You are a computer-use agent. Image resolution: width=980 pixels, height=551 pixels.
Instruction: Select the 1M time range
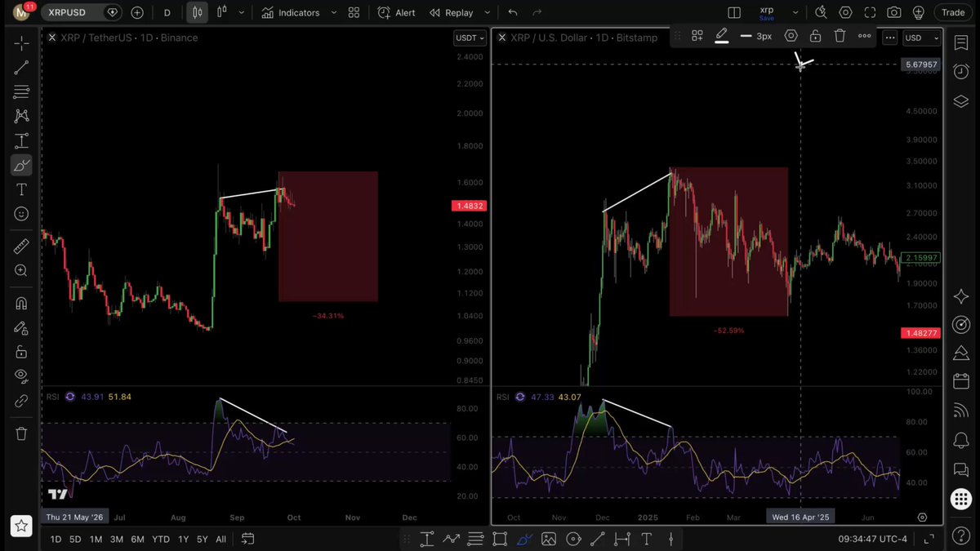[x=96, y=539]
